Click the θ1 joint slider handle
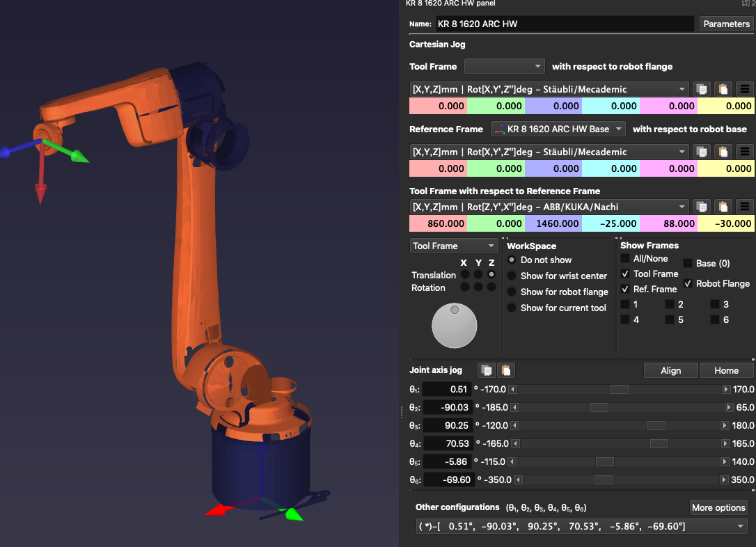 click(x=619, y=390)
